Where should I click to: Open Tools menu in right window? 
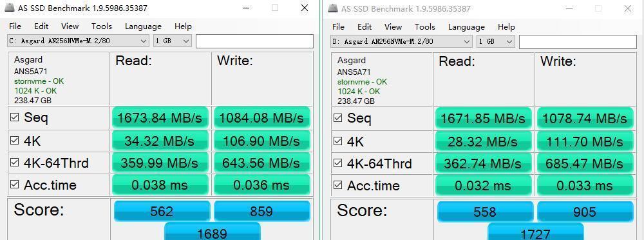coord(424,26)
